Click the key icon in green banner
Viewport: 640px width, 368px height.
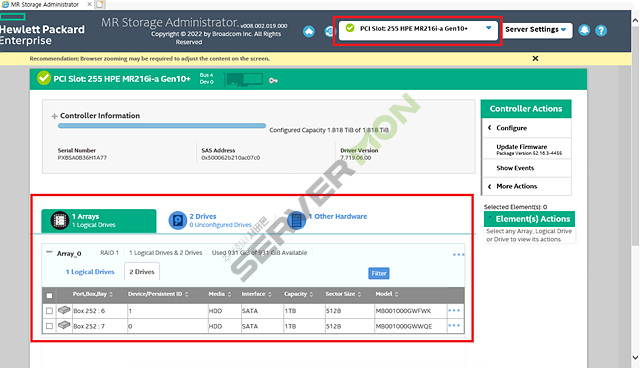click(273, 80)
